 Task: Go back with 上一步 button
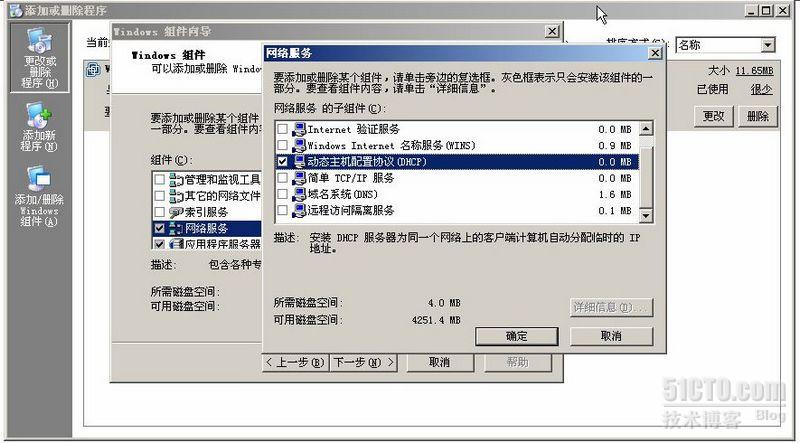[x=295, y=363]
